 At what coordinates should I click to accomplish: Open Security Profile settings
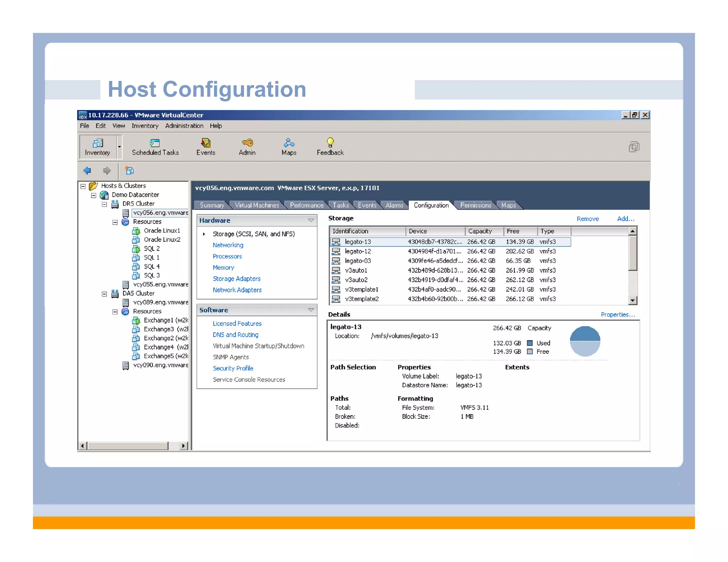coord(233,368)
